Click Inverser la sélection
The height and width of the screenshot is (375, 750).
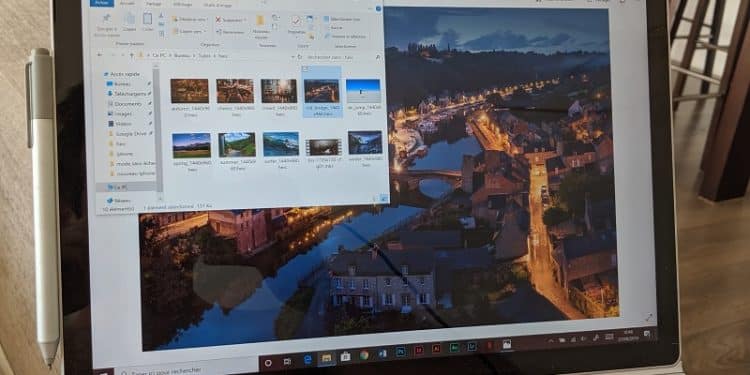click(x=344, y=36)
